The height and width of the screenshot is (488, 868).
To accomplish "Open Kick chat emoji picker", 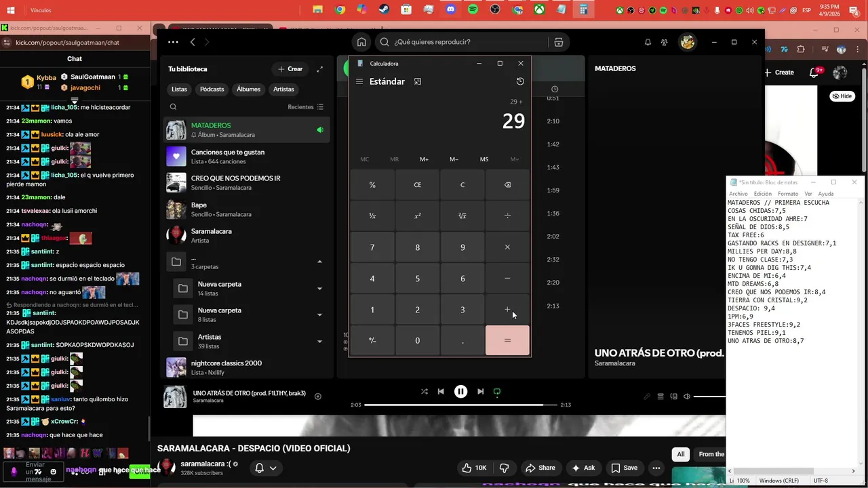I will click(x=54, y=472).
